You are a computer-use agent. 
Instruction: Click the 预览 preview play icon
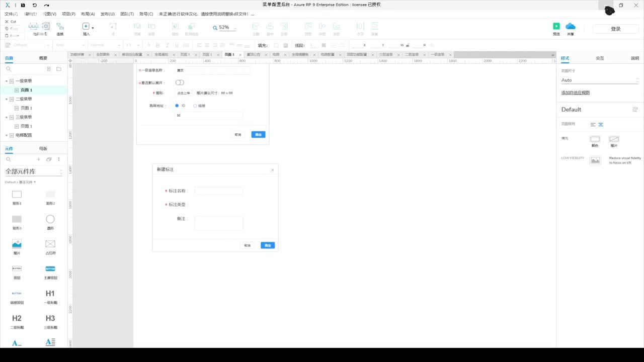pos(556,26)
